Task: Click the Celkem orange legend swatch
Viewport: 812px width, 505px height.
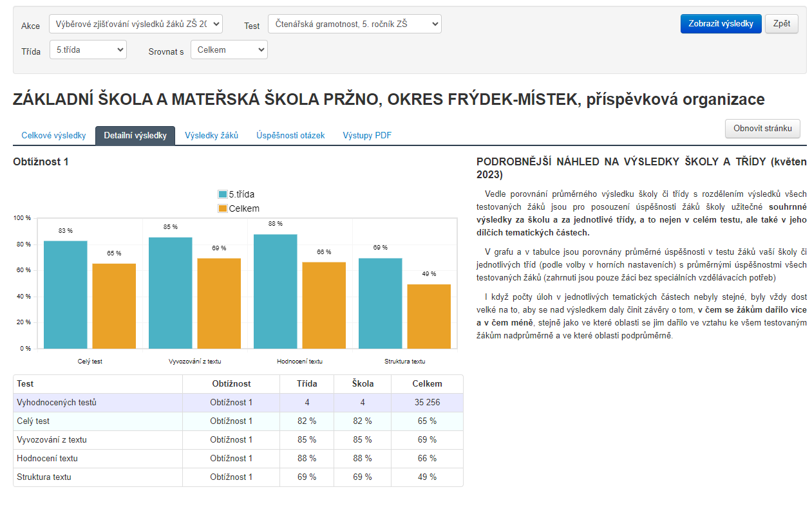Action: [x=223, y=208]
